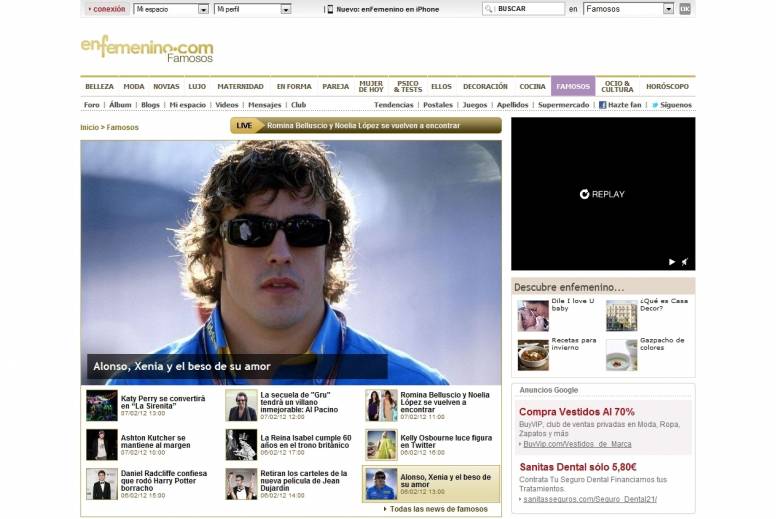This screenshot has height=519, width=776.
Task: Open the Belleza menu section
Action: [99, 87]
